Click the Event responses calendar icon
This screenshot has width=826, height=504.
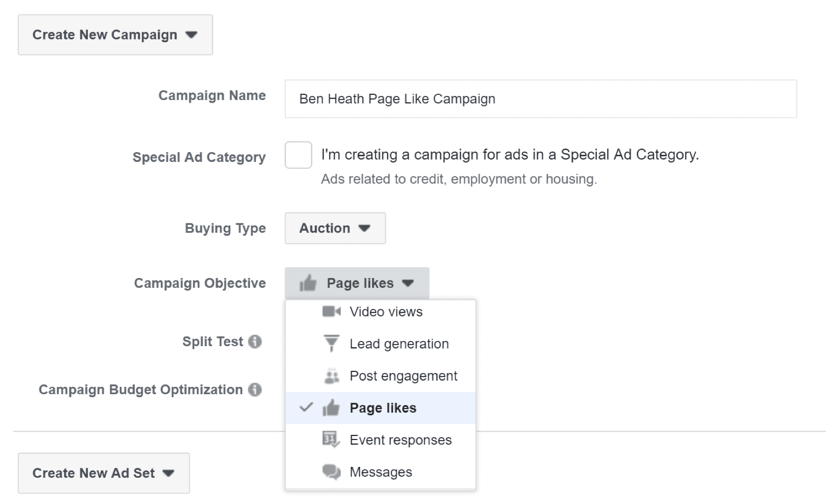pos(331,440)
